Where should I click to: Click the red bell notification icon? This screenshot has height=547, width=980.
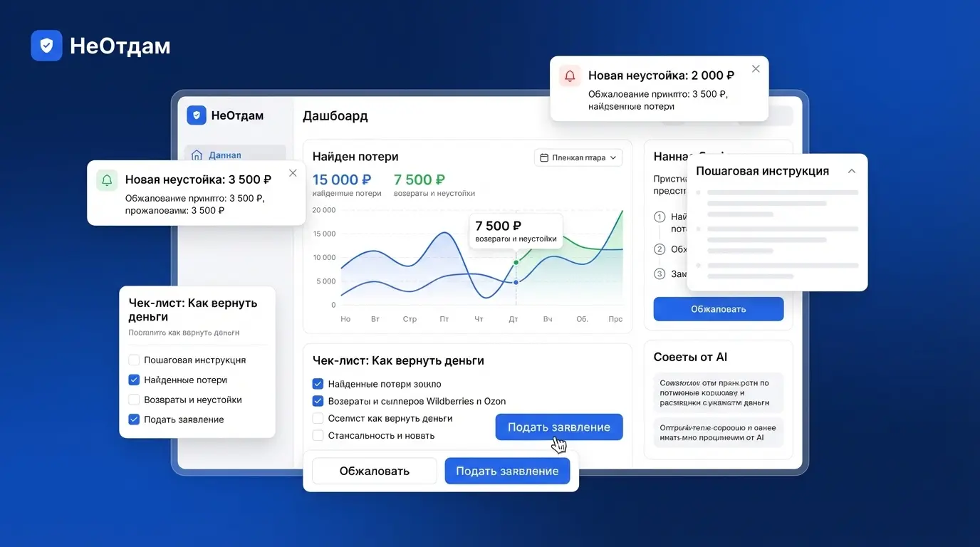coord(569,75)
